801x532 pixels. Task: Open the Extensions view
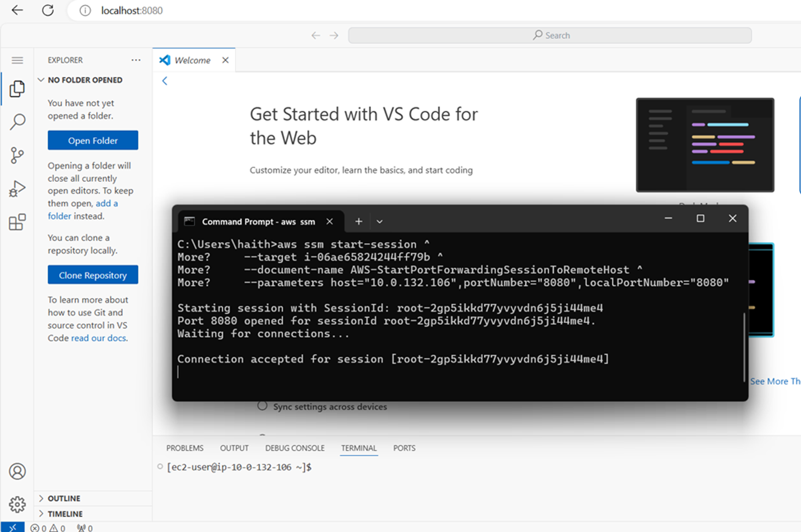[x=17, y=222]
